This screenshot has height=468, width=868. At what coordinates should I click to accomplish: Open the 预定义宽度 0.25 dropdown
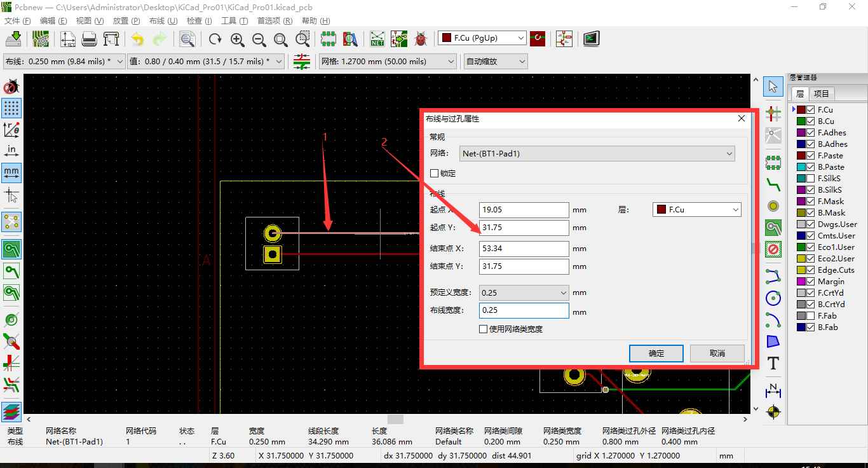[x=524, y=292]
